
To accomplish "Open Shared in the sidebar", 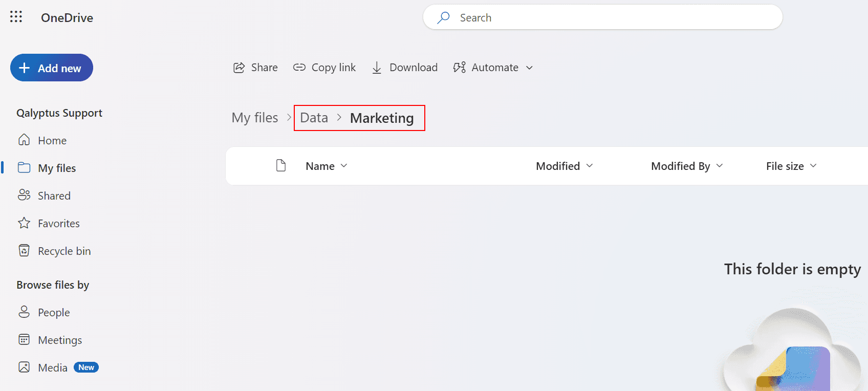I will click(45, 196).
